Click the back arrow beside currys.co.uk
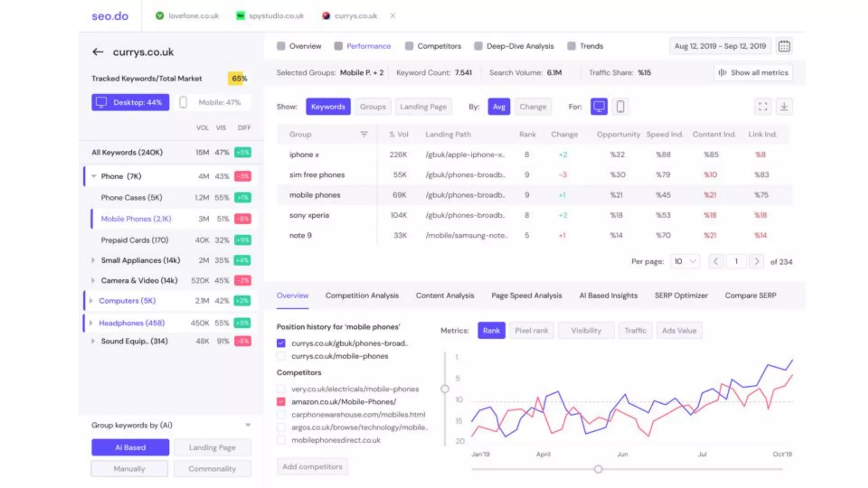868x488 pixels. point(98,52)
